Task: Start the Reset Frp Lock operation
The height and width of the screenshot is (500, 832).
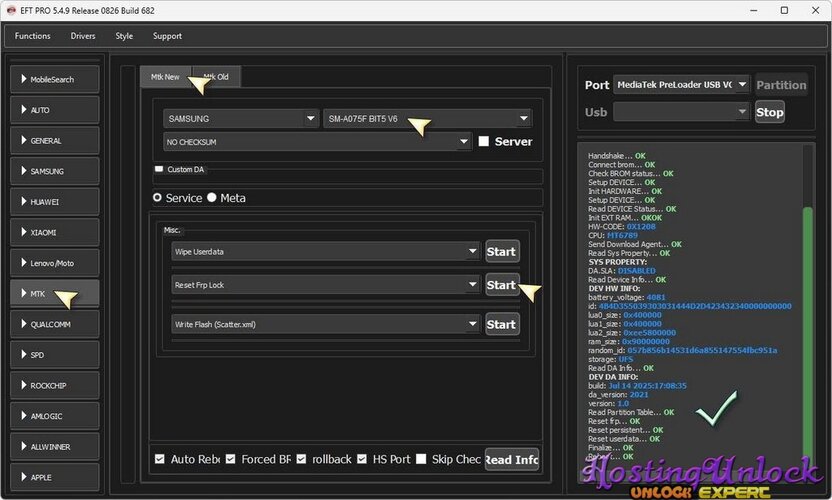Action: pyautogui.click(x=501, y=285)
